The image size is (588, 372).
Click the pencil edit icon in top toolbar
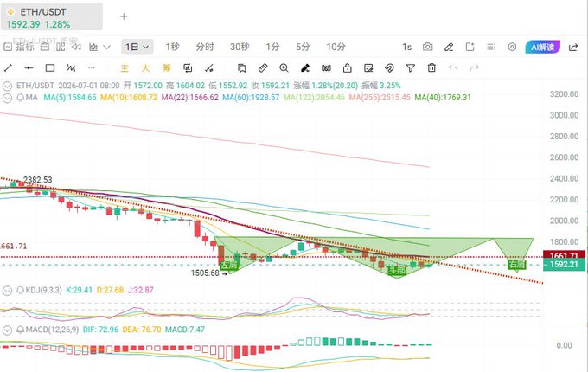(x=449, y=47)
